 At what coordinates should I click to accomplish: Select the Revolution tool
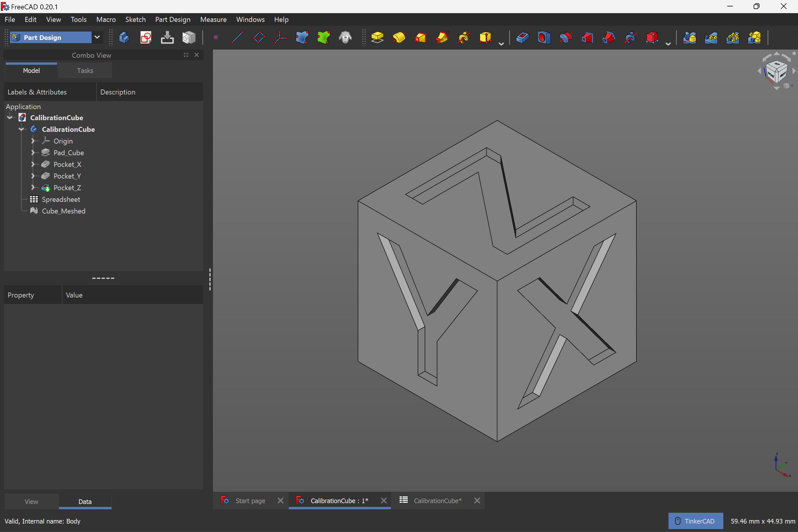399,37
